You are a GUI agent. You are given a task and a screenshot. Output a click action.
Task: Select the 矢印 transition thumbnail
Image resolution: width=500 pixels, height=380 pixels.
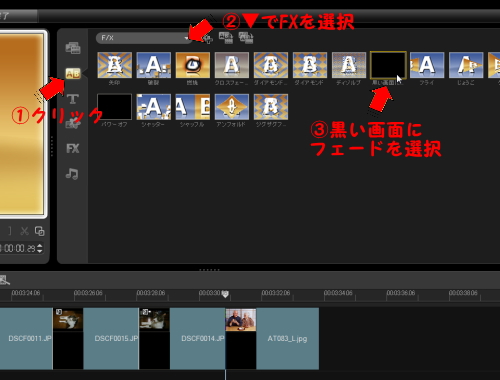point(114,65)
